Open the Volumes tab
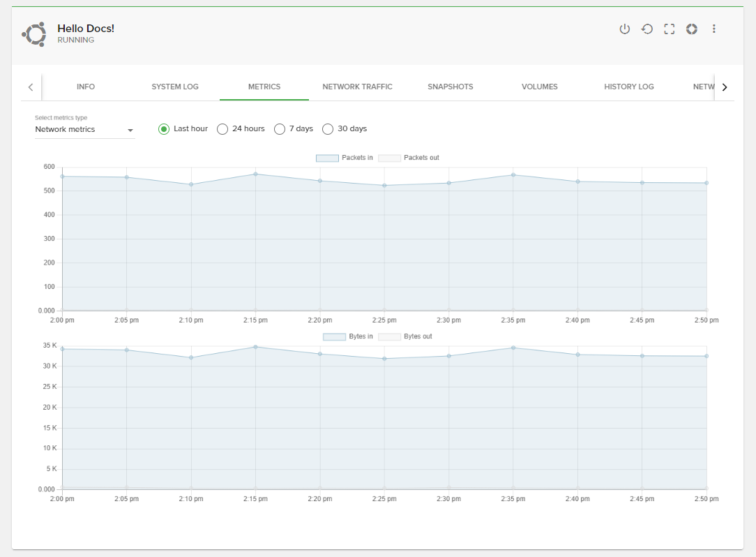This screenshot has width=756, height=557. (539, 87)
